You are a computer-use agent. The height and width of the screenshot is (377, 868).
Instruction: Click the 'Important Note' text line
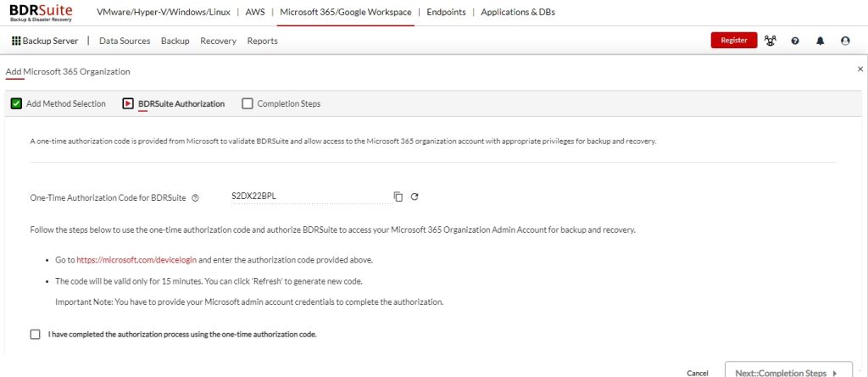pyautogui.click(x=250, y=302)
